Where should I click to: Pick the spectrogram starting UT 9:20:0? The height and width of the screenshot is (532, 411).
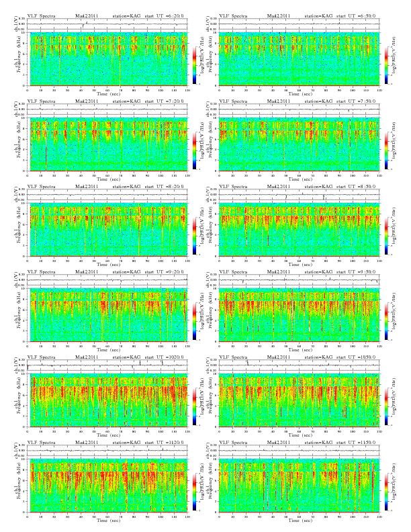107,315
